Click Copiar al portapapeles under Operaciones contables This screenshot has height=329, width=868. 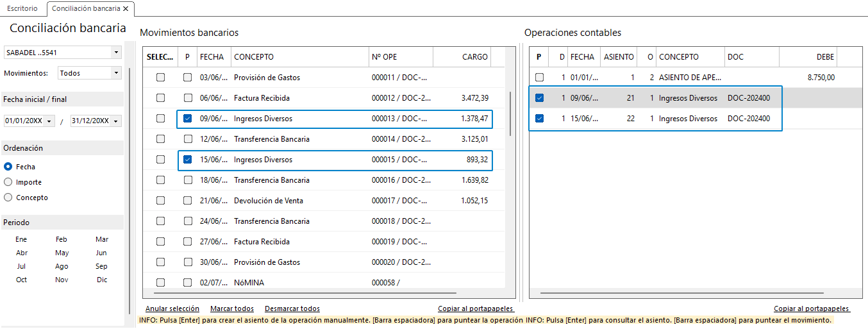tap(812, 308)
